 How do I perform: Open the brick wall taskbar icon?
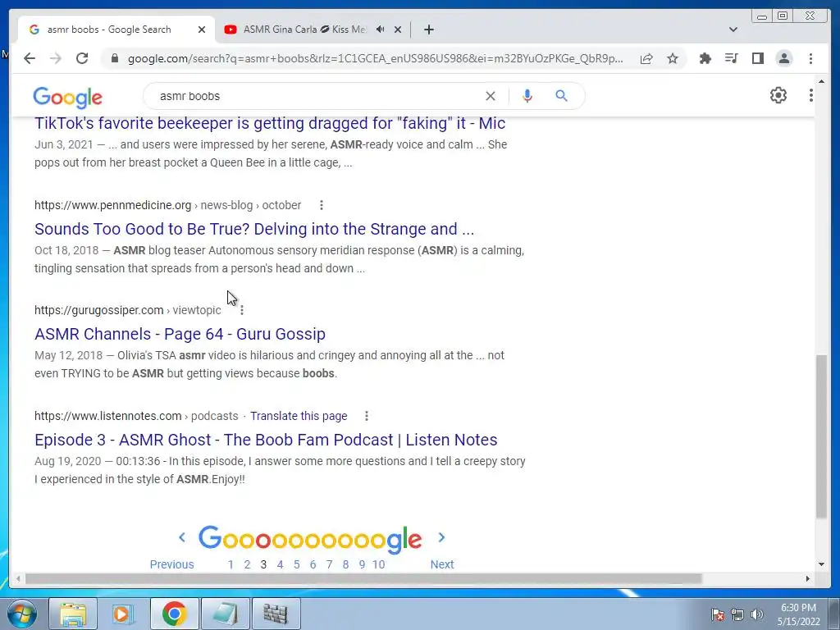276,614
